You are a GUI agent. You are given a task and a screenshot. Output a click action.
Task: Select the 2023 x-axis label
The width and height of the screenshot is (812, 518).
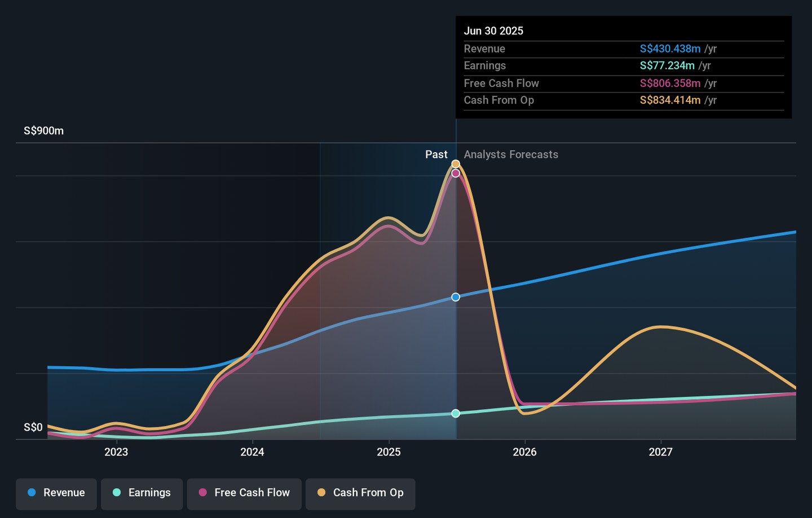tap(116, 452)
